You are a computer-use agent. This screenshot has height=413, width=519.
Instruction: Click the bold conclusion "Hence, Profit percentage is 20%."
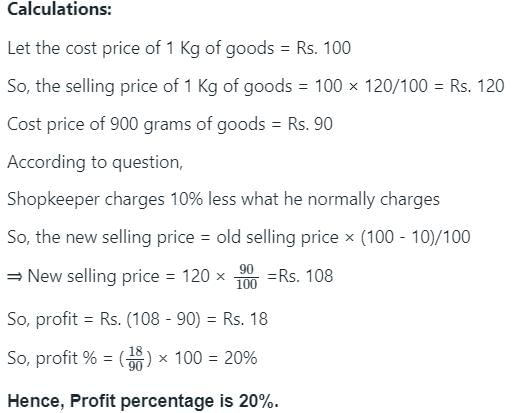[143, 401]
